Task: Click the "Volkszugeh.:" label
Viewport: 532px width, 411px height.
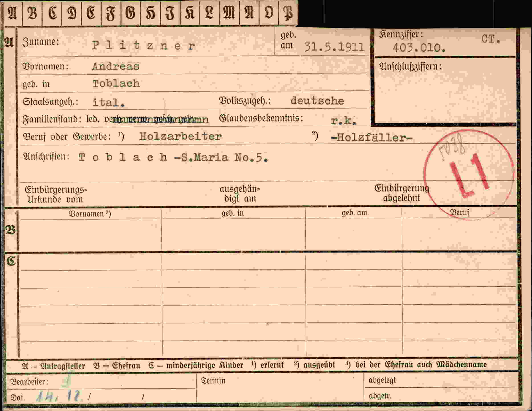Action: click(245, 101)
